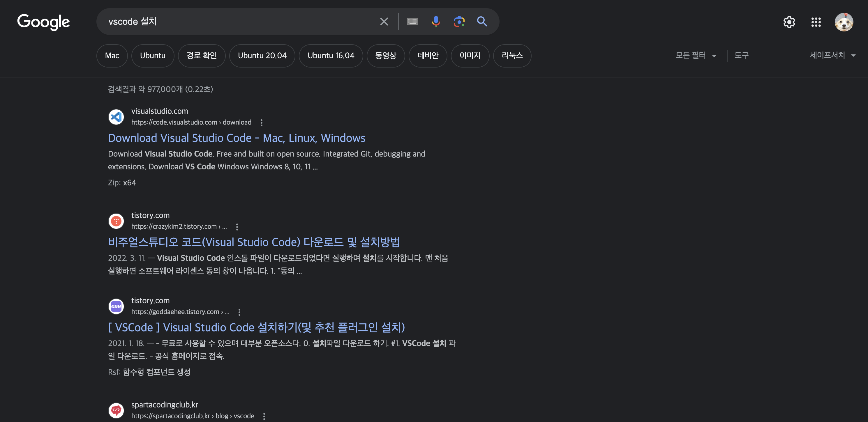The image size is (868, 422).
Task: Open more options for crazykim2 tistory result
Action: coord(237,227)
